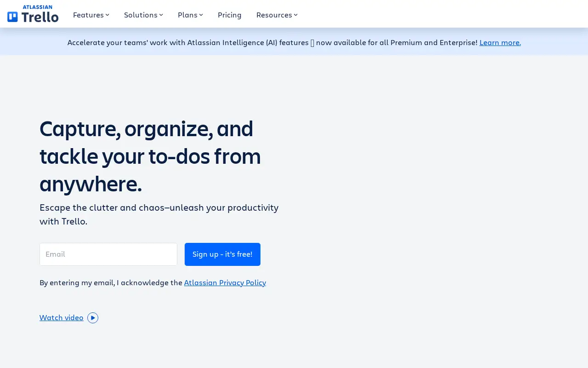Click the "Escape the clutter and chaos" subheading
Screen dimensions: 588x368
159,214
